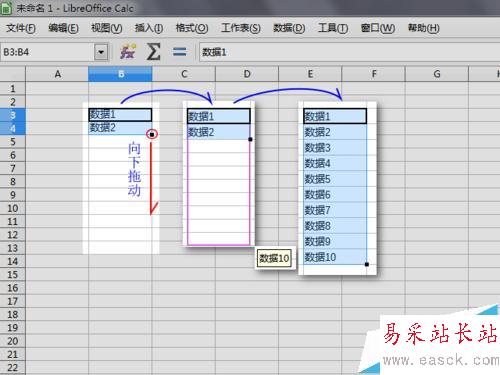Select row 3 header

click(13, 115)
